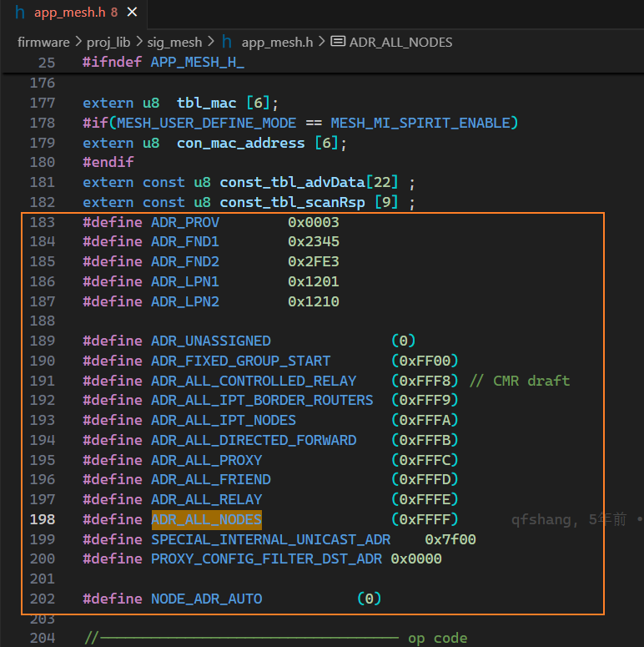
Task: Open the sig_mesh breadcrumb folder
Action: point(174,42)
